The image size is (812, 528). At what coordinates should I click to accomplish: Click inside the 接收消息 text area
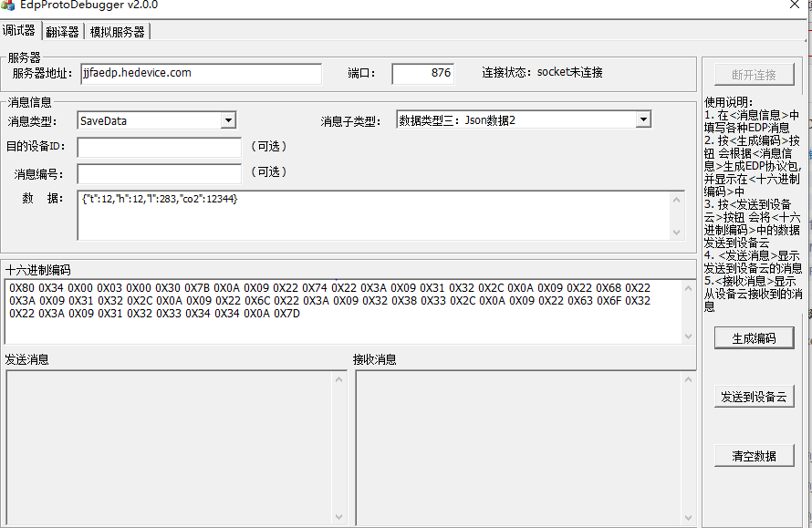(x=518, y=448)
